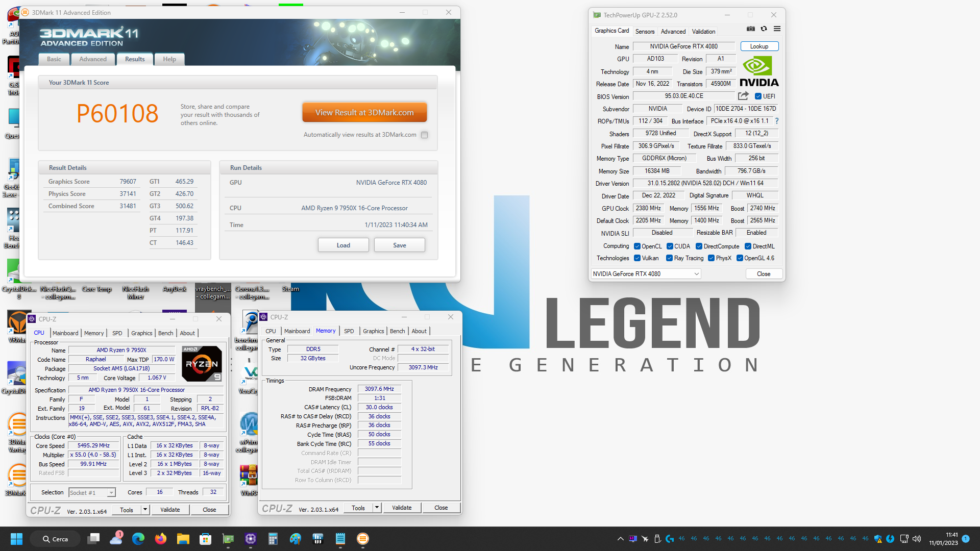Click the NVIDIA logo in GPU-Z
Viewport: 980px width, 551px height.
click(x=759, y=71)
